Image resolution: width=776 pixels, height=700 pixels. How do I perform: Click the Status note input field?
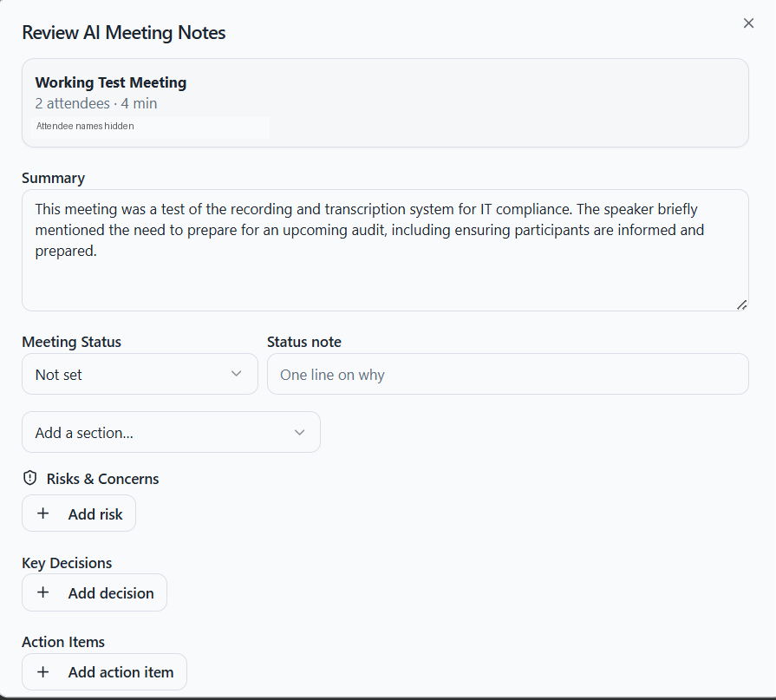tap(508, 374)
